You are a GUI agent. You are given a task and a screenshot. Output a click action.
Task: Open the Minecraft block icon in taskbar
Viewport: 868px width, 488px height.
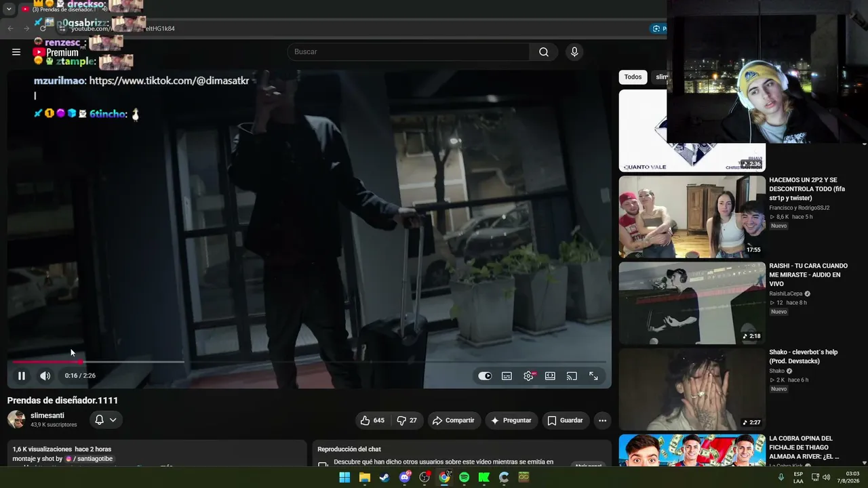pyautogui.click(x=524, y=477)
